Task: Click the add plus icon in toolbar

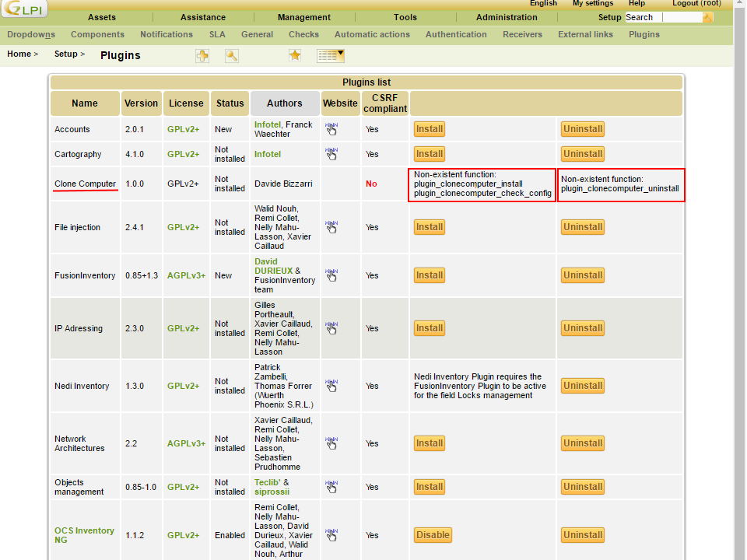Action: (x=202, y=56)
